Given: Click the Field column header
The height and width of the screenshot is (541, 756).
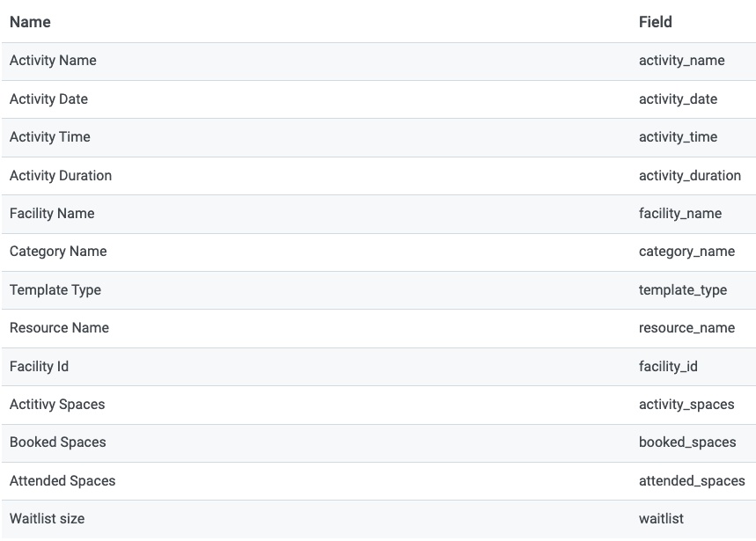Looking at the screenshot, I should point(656,22).
